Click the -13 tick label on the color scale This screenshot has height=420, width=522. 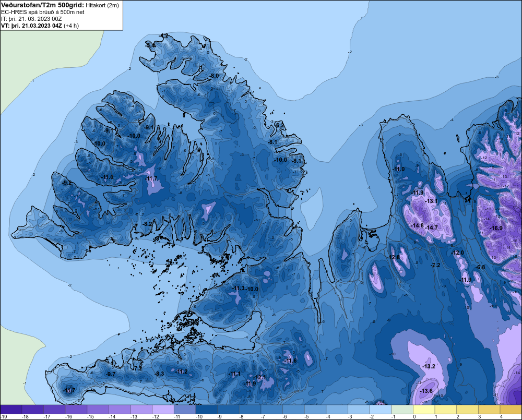tap(134, 417)
